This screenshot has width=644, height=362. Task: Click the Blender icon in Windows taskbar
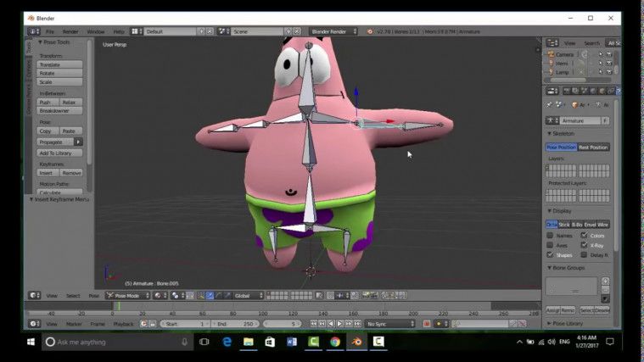point(356,342)
